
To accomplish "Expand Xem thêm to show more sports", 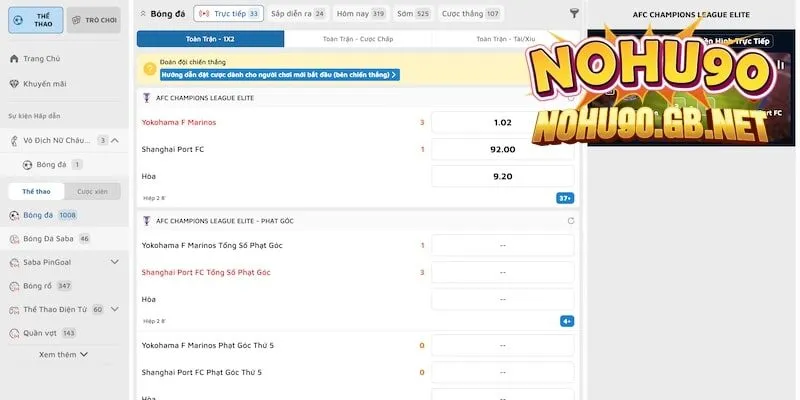I will [x=63, y=355].
